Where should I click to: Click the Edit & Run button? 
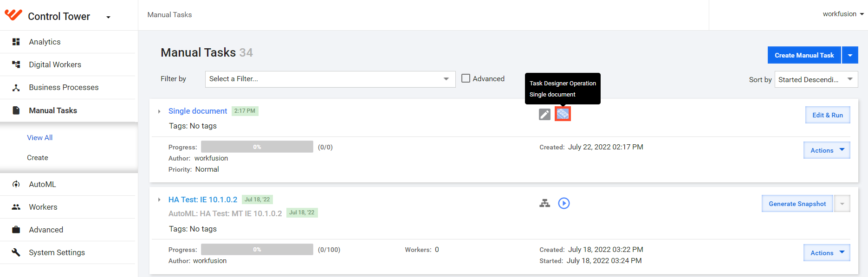click(x=828, y=115)
